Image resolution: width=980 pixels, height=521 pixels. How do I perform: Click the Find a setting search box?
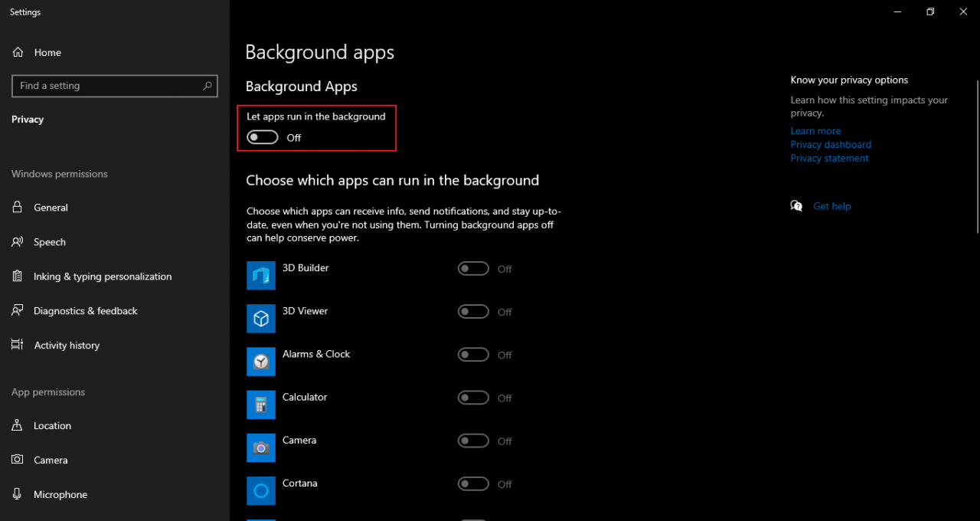107,86
